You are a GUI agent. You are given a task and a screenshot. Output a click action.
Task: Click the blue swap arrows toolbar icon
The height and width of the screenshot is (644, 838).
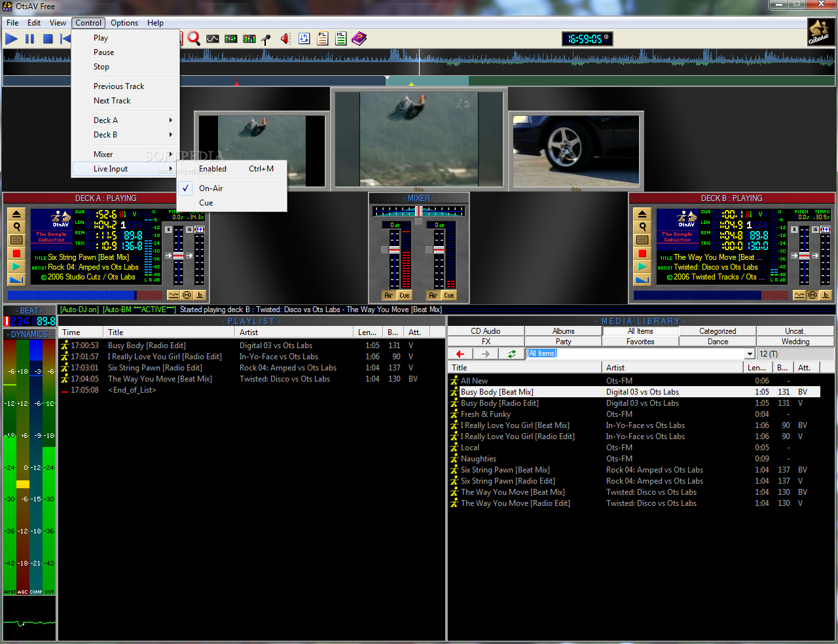click(304, 39)
